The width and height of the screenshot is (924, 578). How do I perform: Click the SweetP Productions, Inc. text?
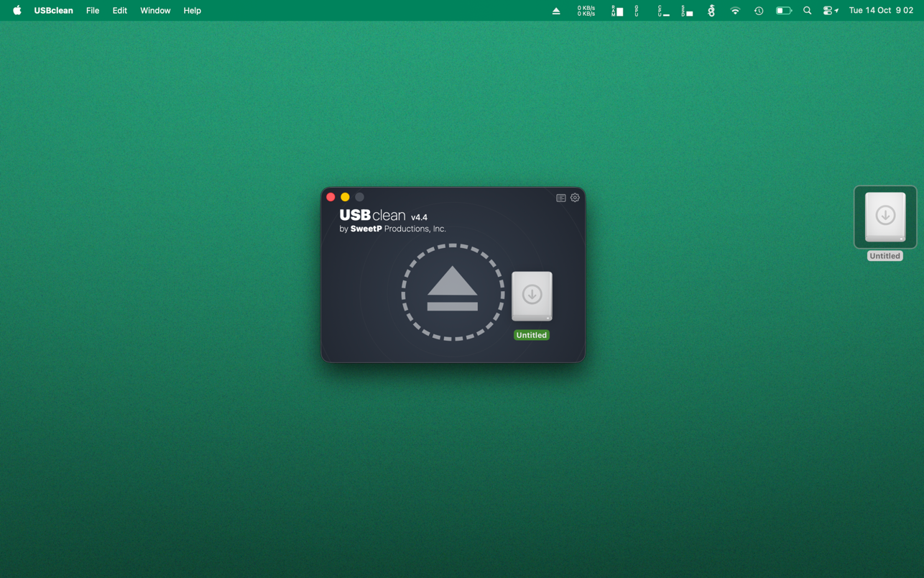pyautogui.click(x=398, y=229)
